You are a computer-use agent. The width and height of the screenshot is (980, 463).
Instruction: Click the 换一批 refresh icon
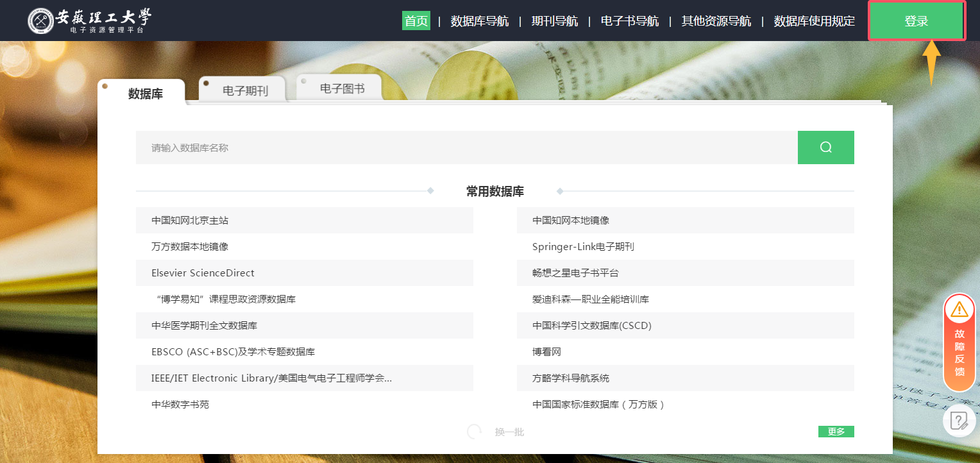(475, 432)
